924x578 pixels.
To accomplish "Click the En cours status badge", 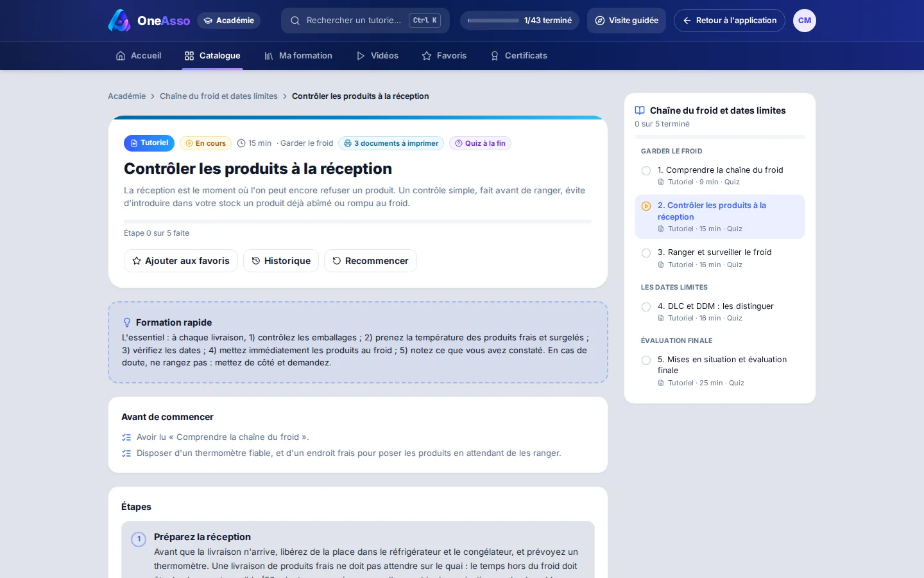I will [x=205, y=143].
